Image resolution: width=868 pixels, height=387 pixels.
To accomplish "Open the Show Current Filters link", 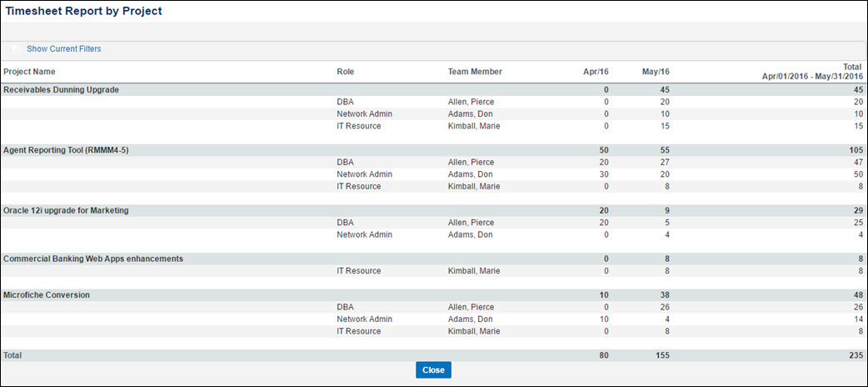I will (64, 48).
